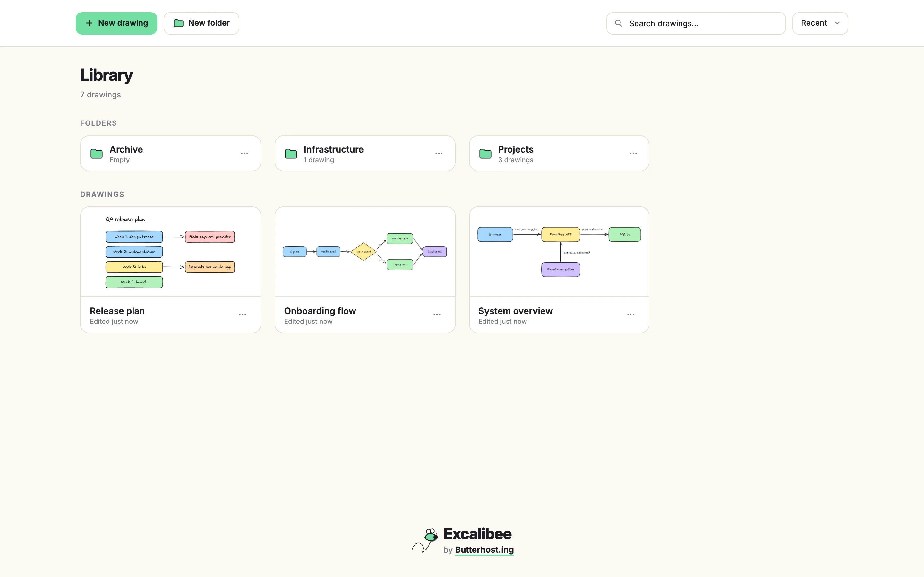Click the Recent dropdown chevron arrow

click(837, 23)
